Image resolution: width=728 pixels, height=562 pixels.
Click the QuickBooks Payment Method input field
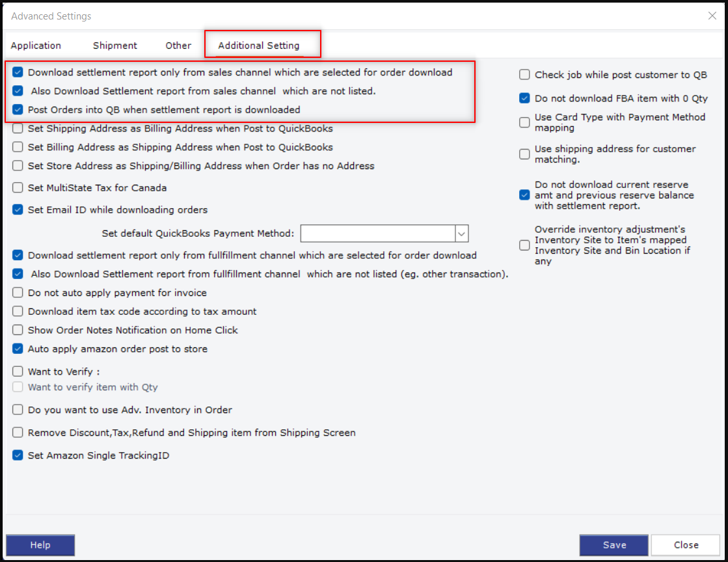pyautogui.click(x=377, y=234)
